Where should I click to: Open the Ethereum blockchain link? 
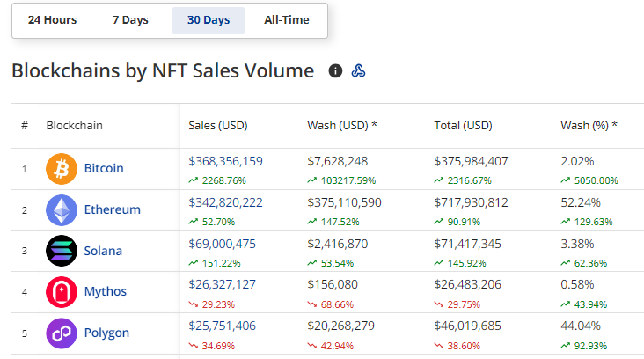click(x=112, y=209)
